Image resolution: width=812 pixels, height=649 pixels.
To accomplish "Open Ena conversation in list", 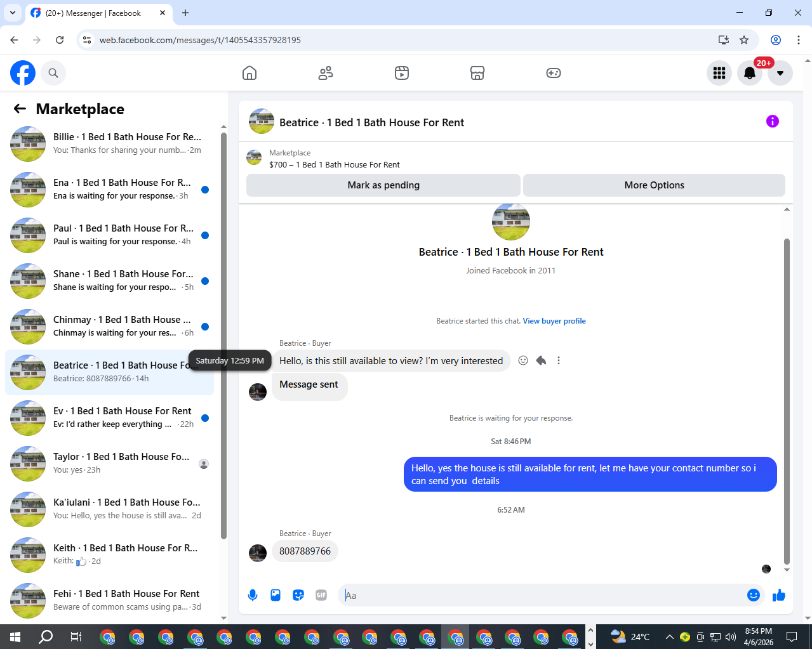I will 109,190.
